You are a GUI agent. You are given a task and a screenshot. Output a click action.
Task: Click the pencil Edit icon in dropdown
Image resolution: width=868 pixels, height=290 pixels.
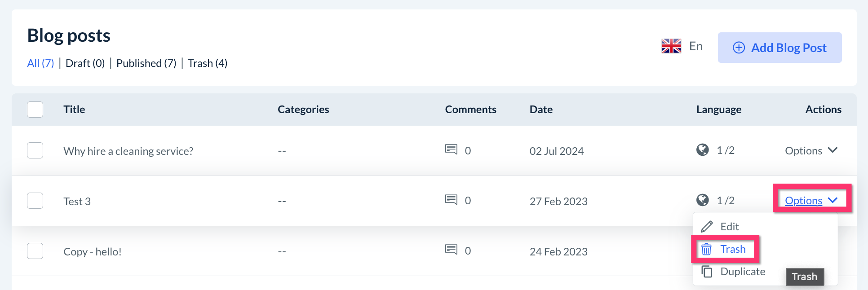707,226
